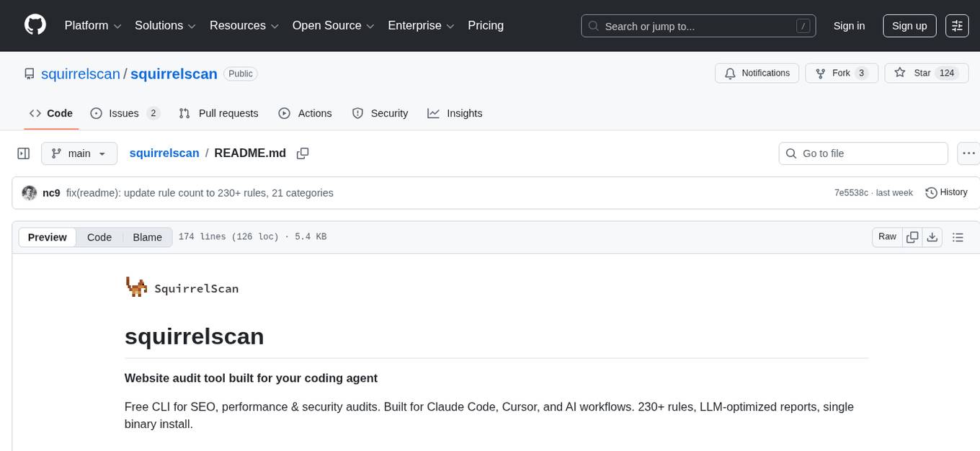This screenshot has width=980, height=451.
Task: Open the document outline icon
Action: pos(958,237)
